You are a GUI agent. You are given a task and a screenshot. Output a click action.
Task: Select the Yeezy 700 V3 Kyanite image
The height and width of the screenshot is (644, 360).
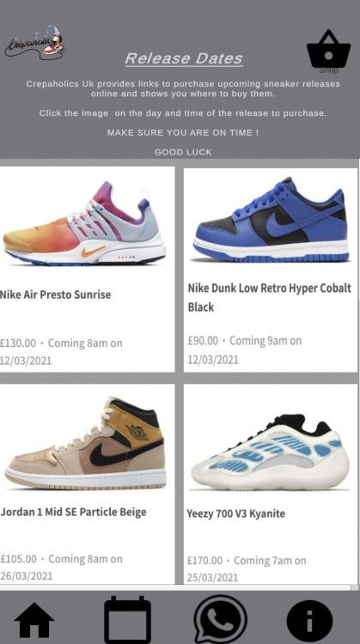270,453
